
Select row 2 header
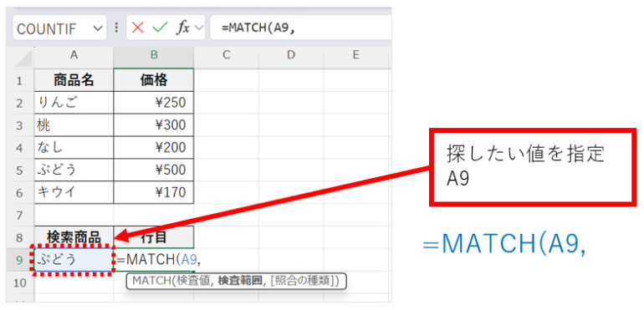point(20,103)
